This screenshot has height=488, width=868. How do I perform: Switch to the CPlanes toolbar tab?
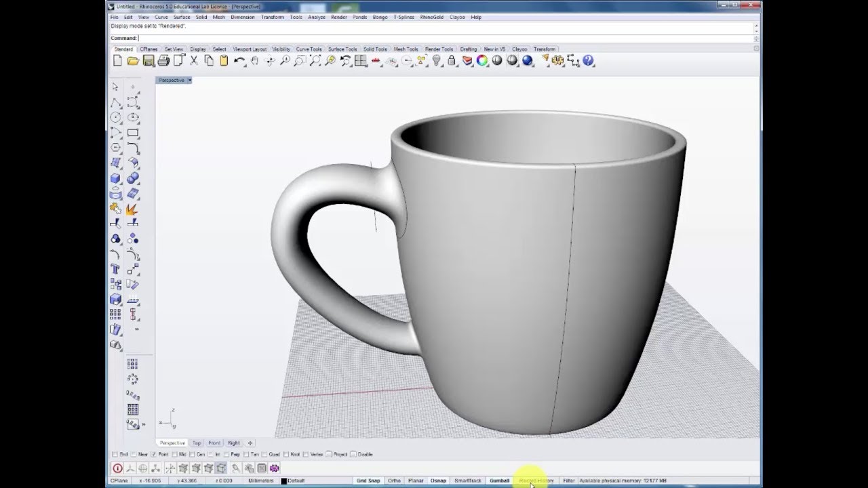point(149,49)
